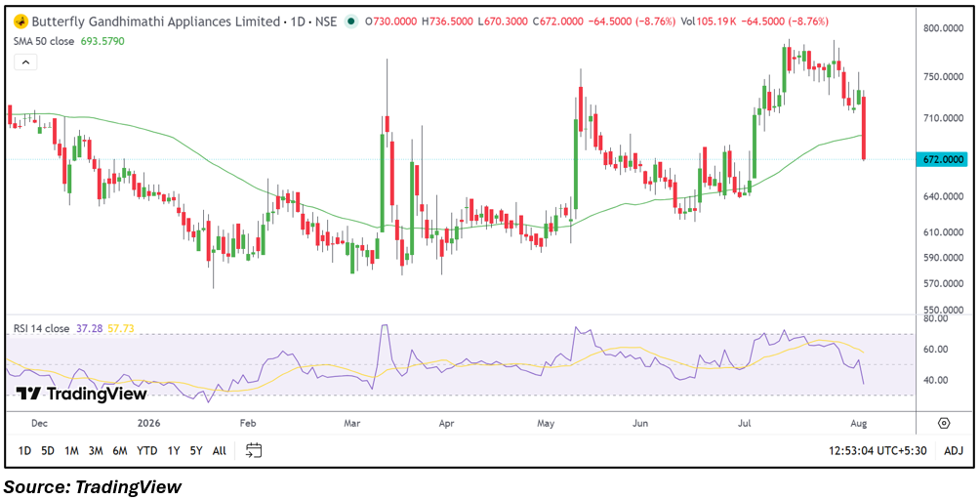The image size is (980, 500).
Task: Click the RSI value 37.28
Action: (89, 327)
